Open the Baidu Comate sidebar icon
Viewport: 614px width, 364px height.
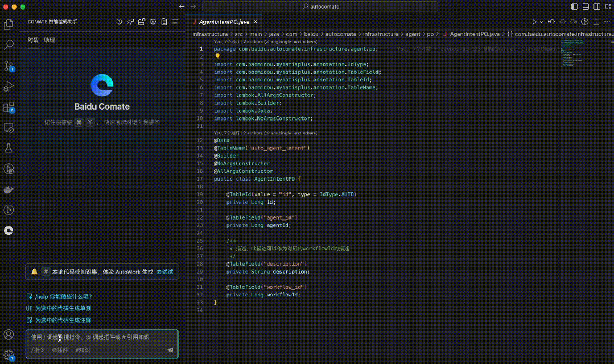point(9,230)
